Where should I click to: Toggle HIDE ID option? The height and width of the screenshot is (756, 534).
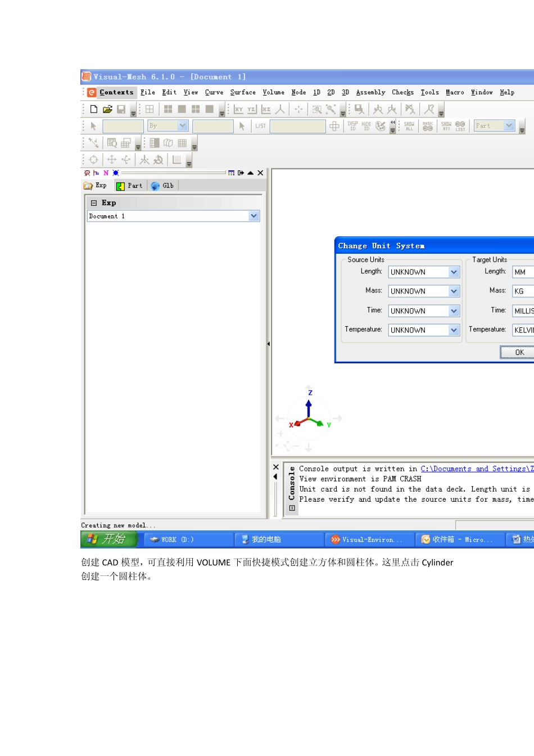pyautogui.click(x=366, y=126)
